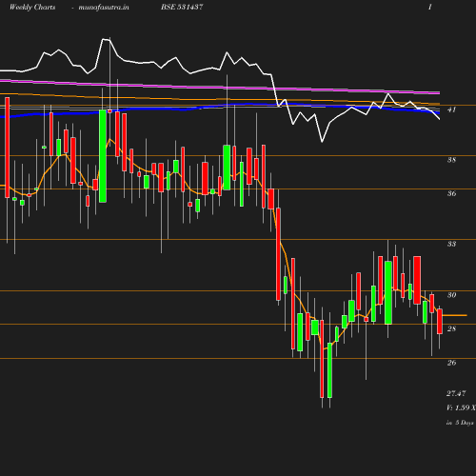Select the 27.47 last price value
This screenshot has width=476, height=476.
pos(456,393)
